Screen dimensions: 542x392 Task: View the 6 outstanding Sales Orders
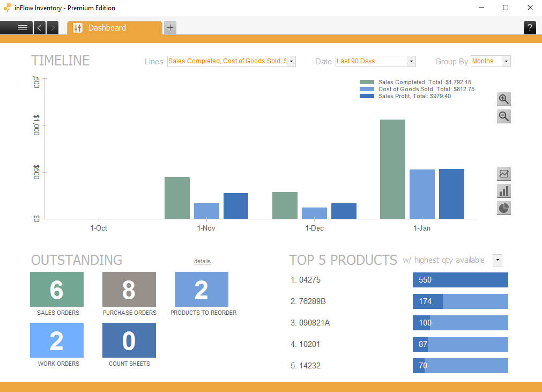click(x=56, y=289)
